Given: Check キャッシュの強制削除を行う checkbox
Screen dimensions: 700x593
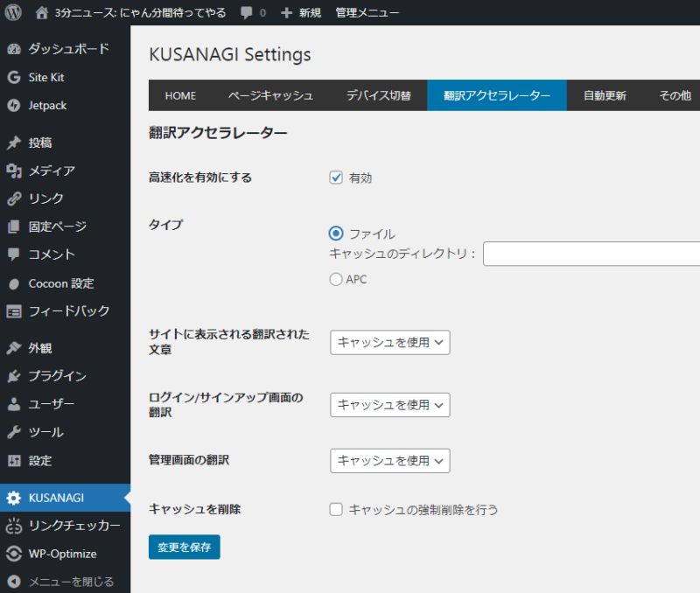Looking at the screenshot, I should pyautogui.click(x=336, y=510).
